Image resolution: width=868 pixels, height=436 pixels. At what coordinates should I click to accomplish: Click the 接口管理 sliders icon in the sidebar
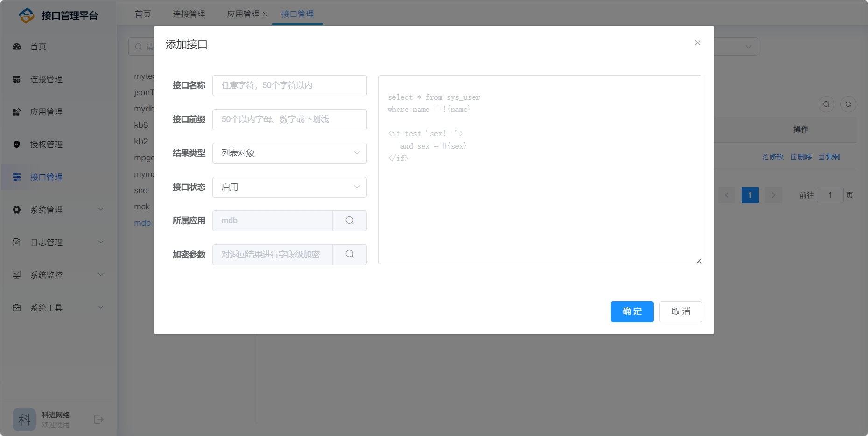(17, 177)
